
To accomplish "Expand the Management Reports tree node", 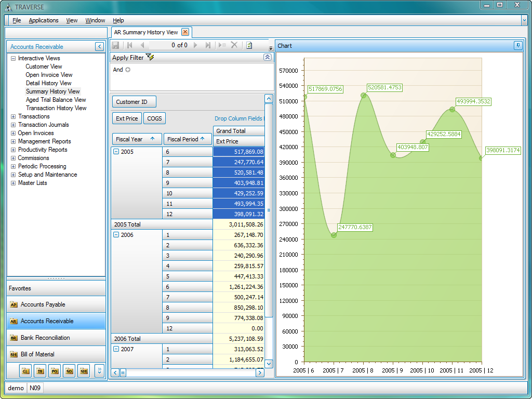I will 13,141.
